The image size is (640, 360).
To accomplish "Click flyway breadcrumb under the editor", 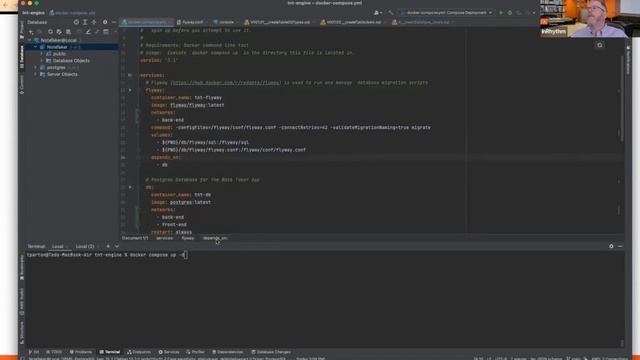I will pos(187,238).
